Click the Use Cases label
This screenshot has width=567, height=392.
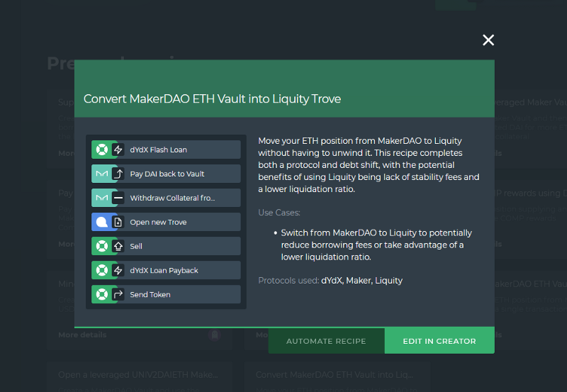279,213
